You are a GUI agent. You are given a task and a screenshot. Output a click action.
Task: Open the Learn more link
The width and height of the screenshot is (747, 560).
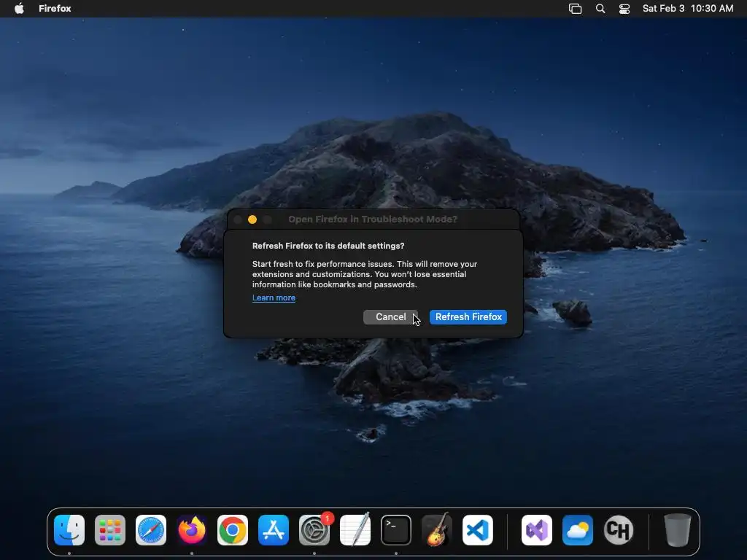coord(274,297)
